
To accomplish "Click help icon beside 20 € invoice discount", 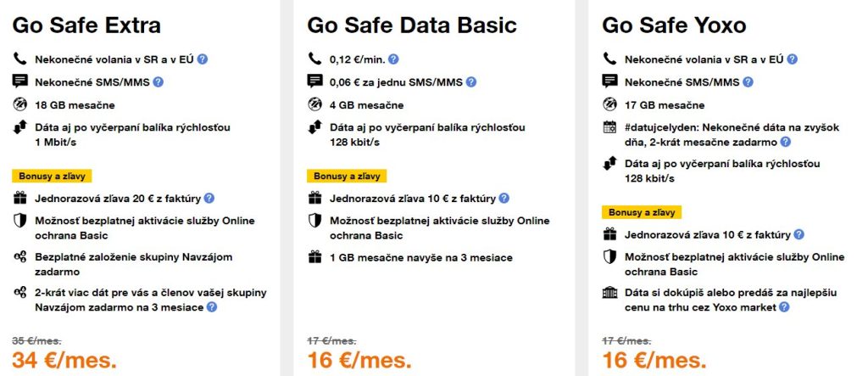I will 209,199.
